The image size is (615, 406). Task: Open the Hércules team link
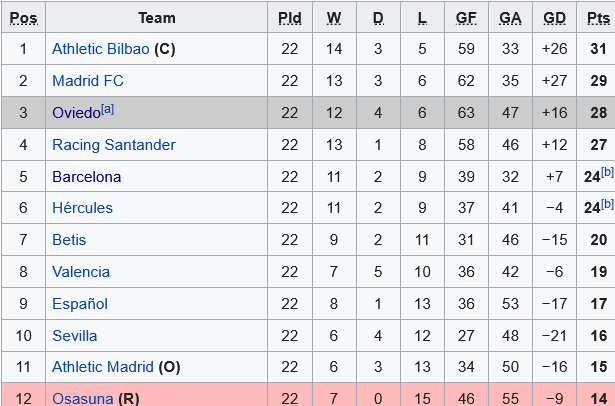tap(82, 208)
